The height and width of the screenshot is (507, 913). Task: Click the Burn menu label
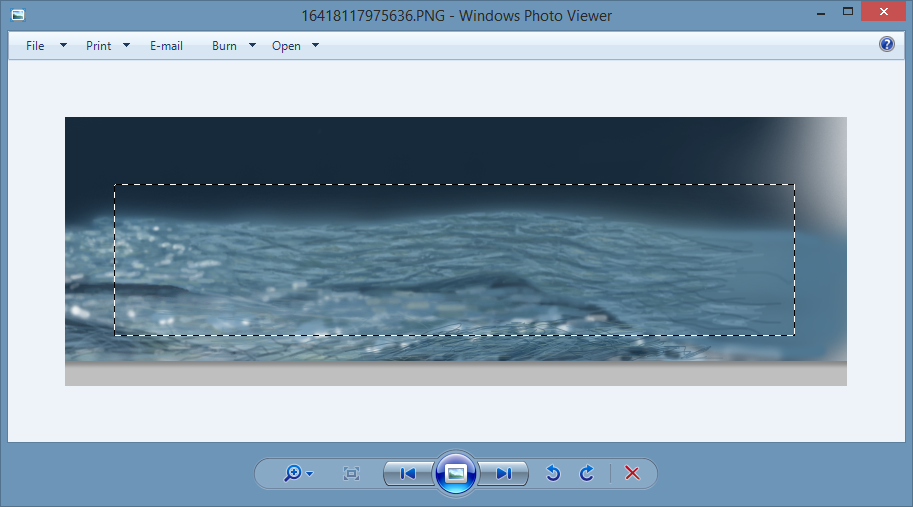pyautogui.click(x=224, y=46)
